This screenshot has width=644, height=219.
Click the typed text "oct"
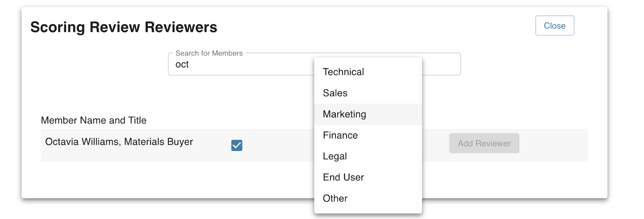point(182,65)
